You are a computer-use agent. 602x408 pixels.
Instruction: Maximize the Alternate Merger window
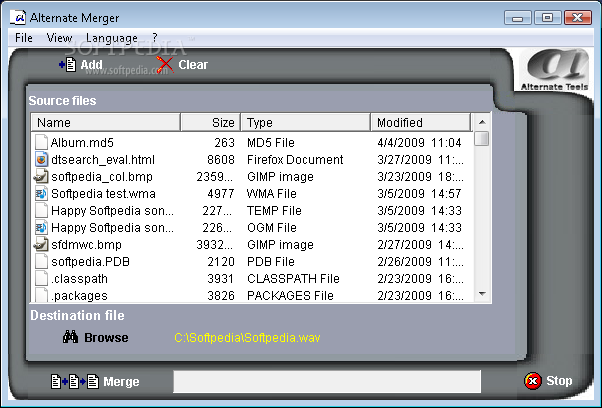click(547, 18)
